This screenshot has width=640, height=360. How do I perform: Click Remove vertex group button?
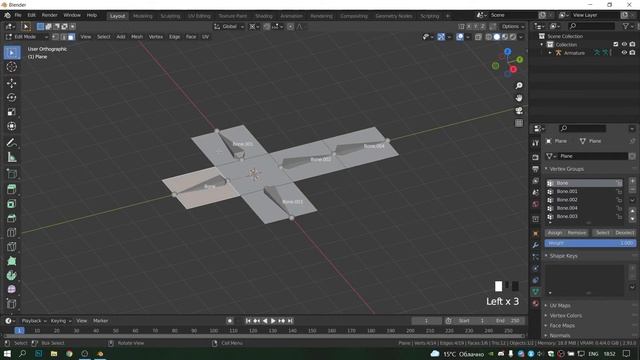[577, 233]
